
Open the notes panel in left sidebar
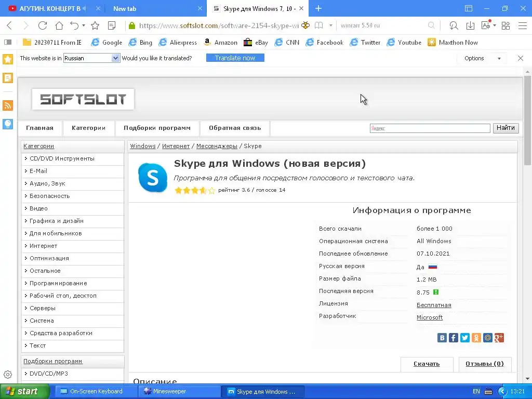(8, 78)
